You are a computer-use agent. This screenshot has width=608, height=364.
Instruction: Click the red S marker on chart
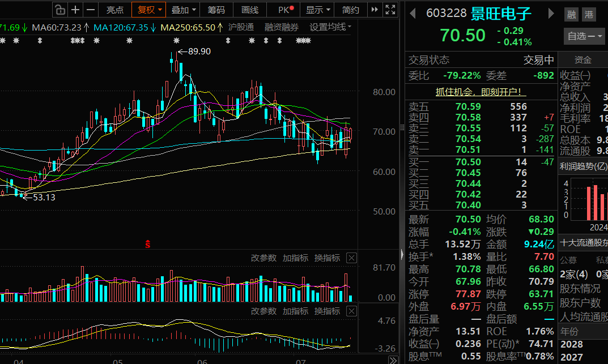pyautogui.click(x=148, y=244)
